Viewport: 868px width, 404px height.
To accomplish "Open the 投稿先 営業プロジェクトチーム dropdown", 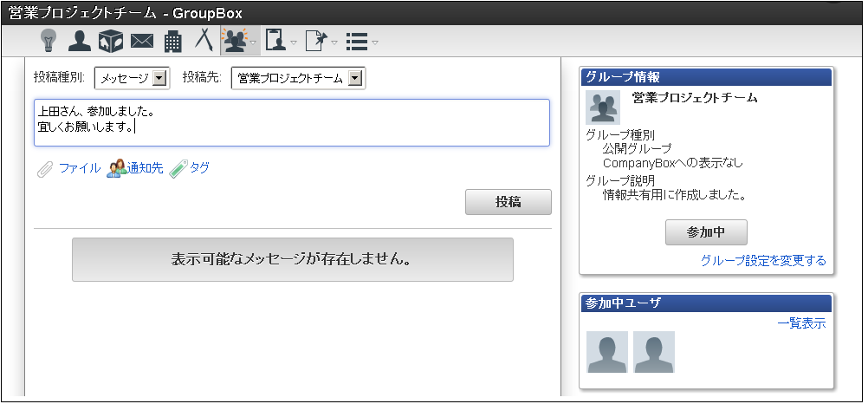I will pos(299,79).
